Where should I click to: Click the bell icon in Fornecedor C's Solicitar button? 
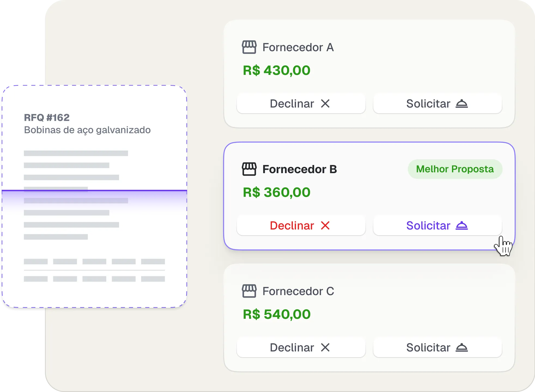(462, 348)
